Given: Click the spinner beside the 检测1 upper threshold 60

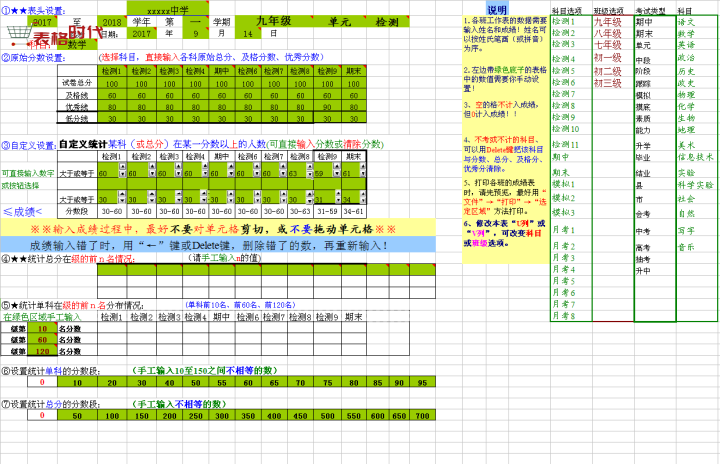Looking at the screenshot, I should 122,174.
